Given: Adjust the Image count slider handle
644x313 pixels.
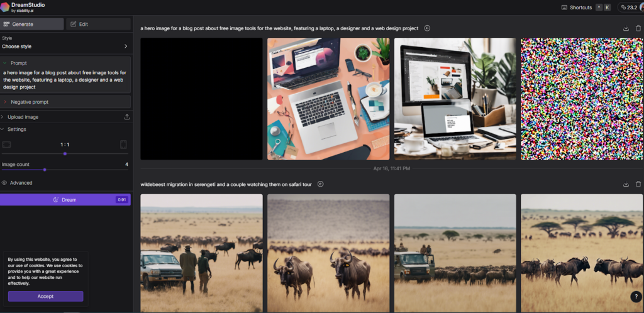Looking at the screenshot, I should click(45, 169).
